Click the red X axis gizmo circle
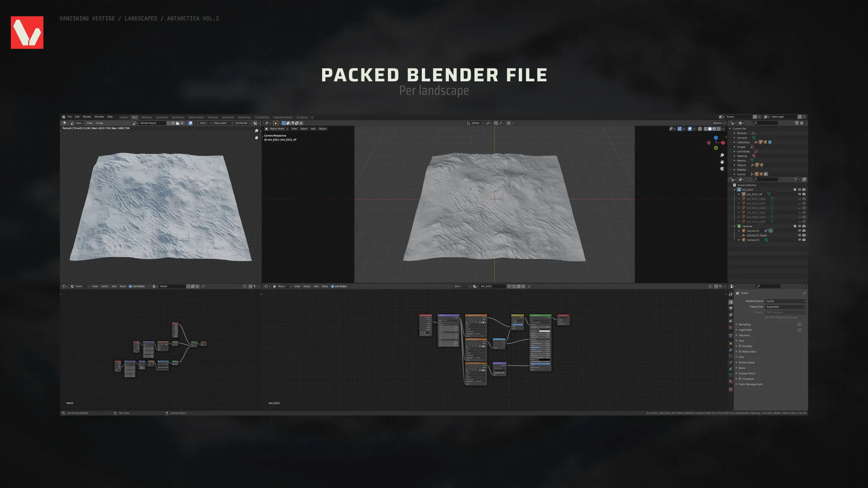Viewport: 868px width, 488px height. tap(723, 143)
